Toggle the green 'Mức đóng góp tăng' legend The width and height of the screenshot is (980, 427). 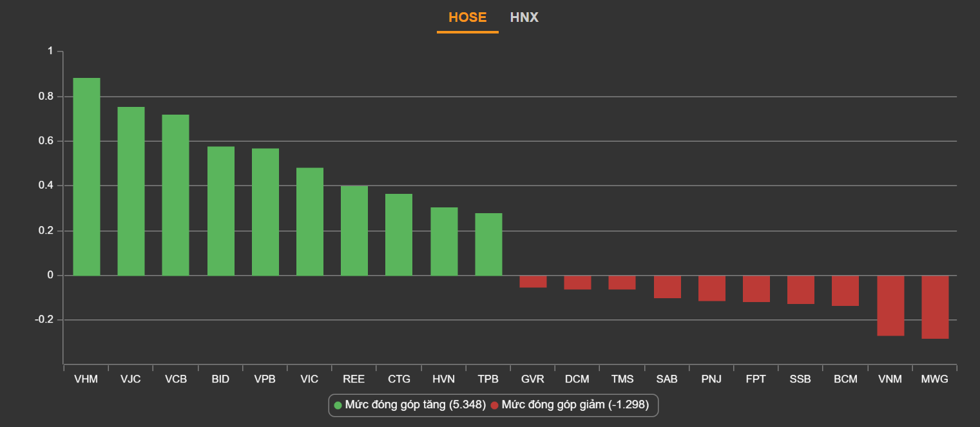(x=415, y=405)
